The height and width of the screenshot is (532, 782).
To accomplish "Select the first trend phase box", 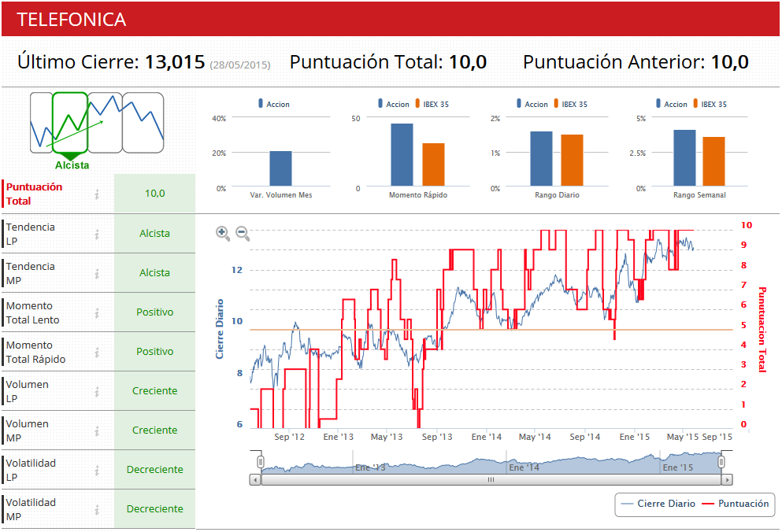I will pyautogui.click(x=41, y=123).
